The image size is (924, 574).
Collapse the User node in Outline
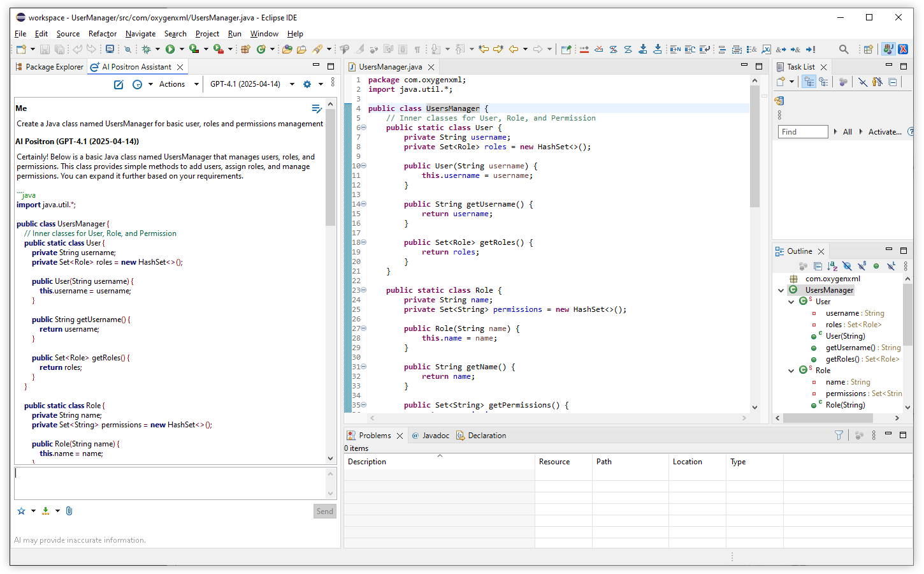coord(791,302)
